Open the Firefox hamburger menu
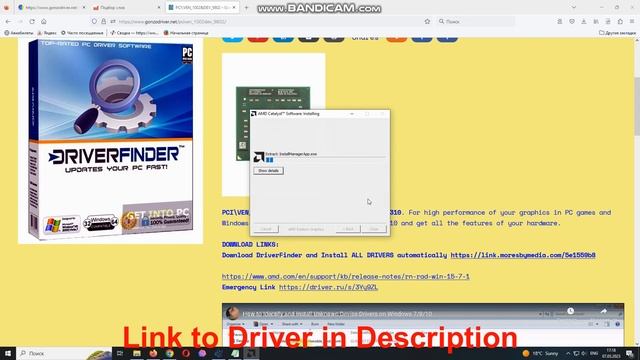 (x=632, y=21)
